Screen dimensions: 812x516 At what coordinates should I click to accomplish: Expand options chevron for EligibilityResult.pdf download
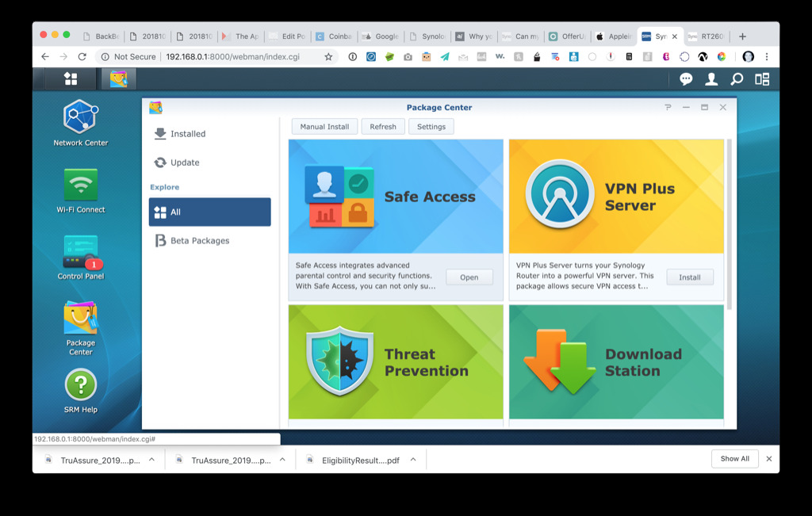413,459
